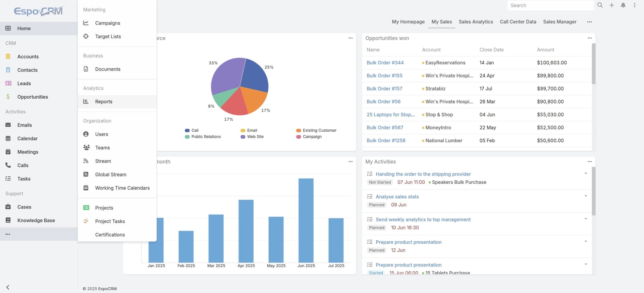Open the Bulk Order #1258 opportunity
Image resolution: width=644 pixels, height=293 pixels.
[x=386, y=141]
